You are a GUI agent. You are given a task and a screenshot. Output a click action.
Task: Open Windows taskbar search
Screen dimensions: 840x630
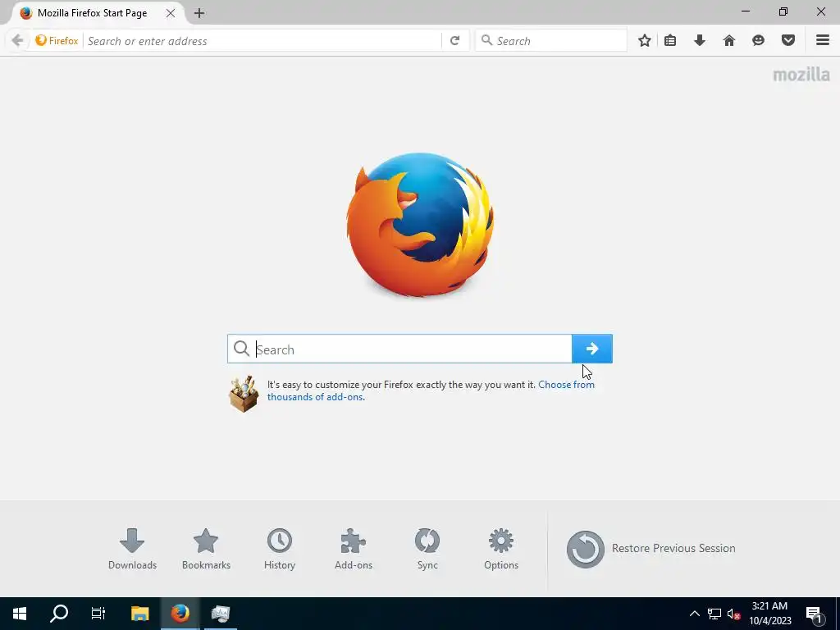(x=59, y=614)
